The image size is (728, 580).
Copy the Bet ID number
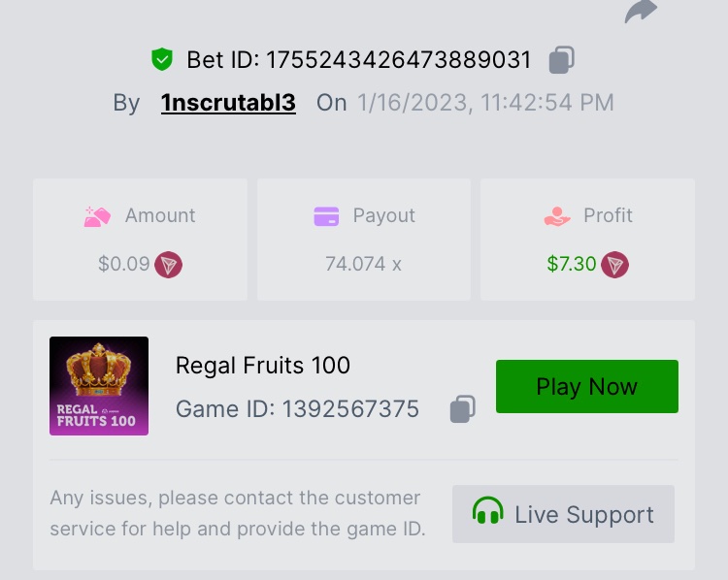[561, 60]
